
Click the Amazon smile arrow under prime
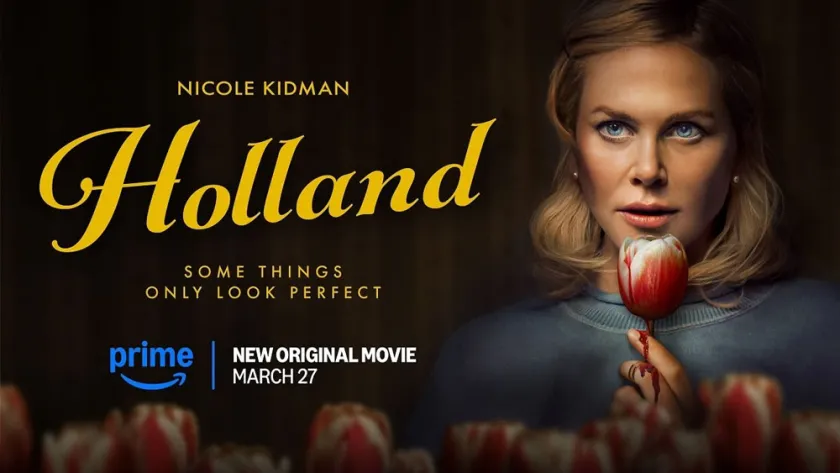pos(154,381)
